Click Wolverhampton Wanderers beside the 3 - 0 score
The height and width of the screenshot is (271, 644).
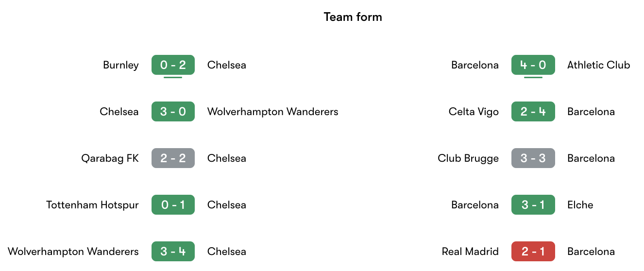(x=272, y=112)
